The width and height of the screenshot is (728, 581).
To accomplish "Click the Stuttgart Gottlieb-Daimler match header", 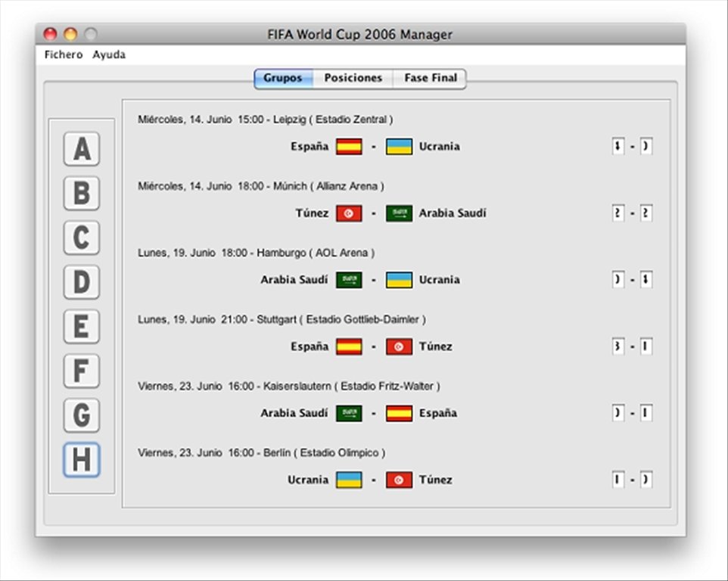I will pos(282,320).
